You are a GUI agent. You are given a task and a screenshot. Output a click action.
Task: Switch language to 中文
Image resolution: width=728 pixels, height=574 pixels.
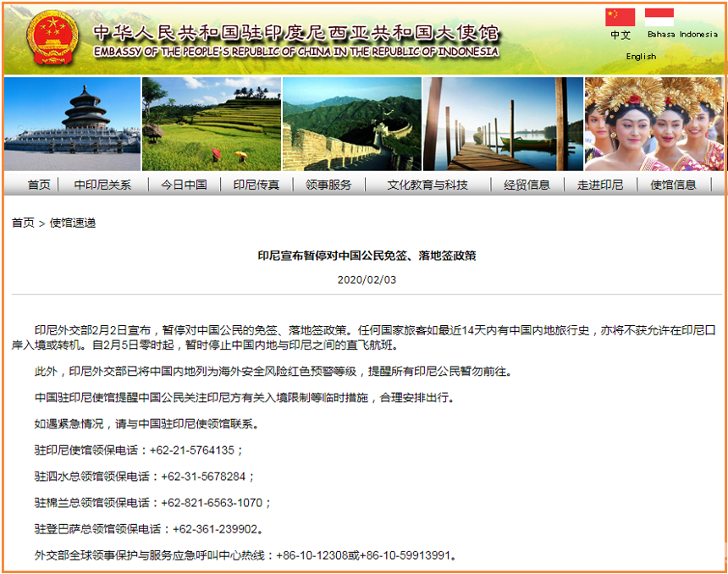point(620,36)
